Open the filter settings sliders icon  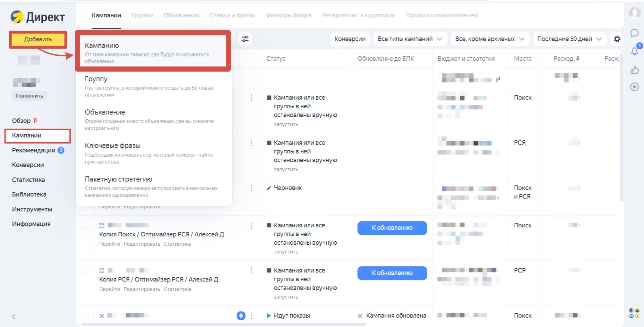(x=245, y=39)
